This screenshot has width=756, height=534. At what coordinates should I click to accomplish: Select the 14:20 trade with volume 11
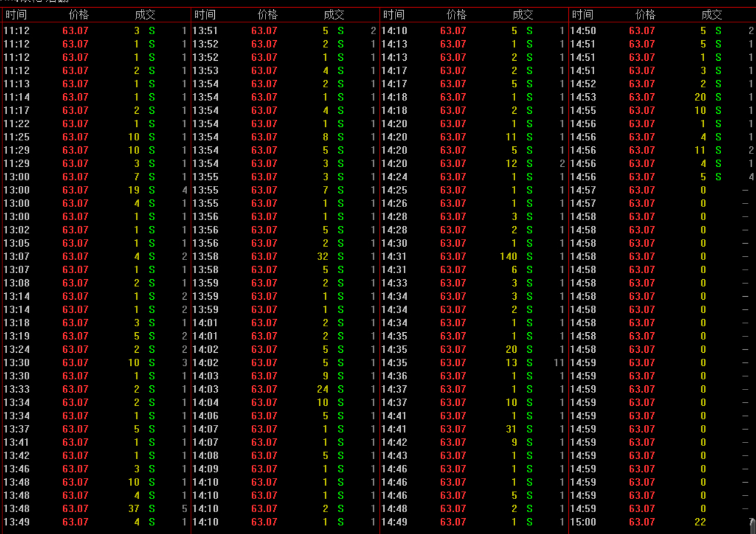point(473,137)
